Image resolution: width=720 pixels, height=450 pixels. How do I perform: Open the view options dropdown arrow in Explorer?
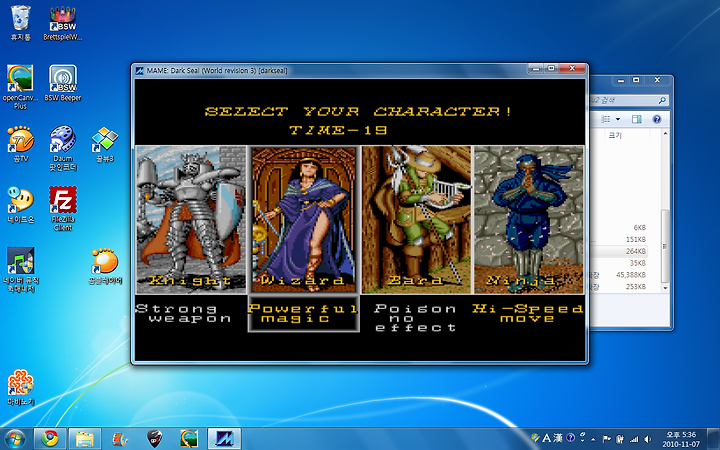(x=618, y=119)
